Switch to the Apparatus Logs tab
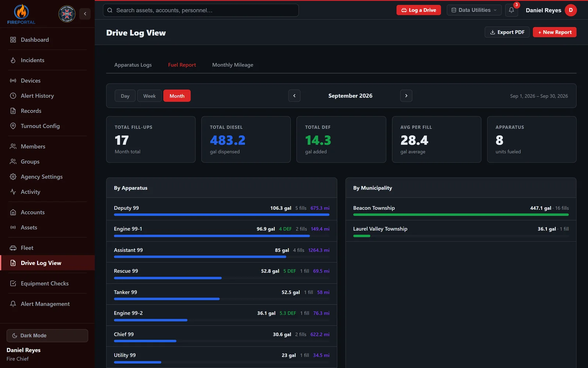Viewport: 588px width, 368px height. [133, 65]
